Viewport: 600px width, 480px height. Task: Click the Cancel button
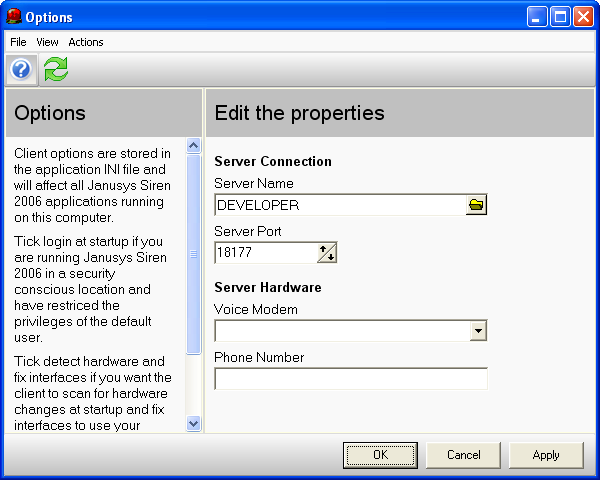(463, 455)
